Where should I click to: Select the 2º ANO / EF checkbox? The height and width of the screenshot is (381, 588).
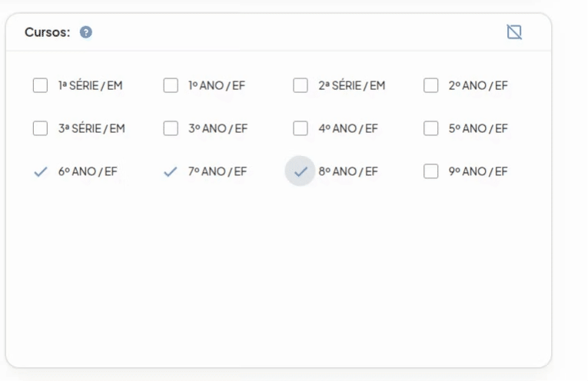point(431,85)
